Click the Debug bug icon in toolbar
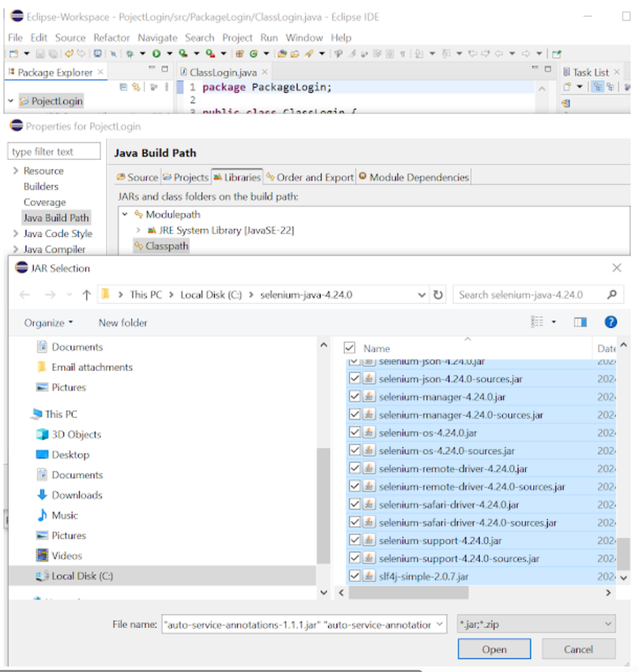Screen dimensions: 639x672 [x=130, y=54]
